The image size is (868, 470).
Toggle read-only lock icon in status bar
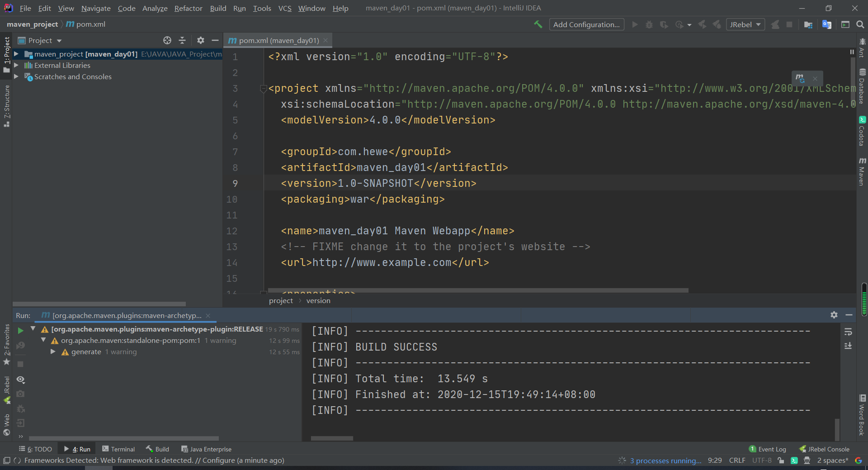pyautogui.click(x=781, y=461)
